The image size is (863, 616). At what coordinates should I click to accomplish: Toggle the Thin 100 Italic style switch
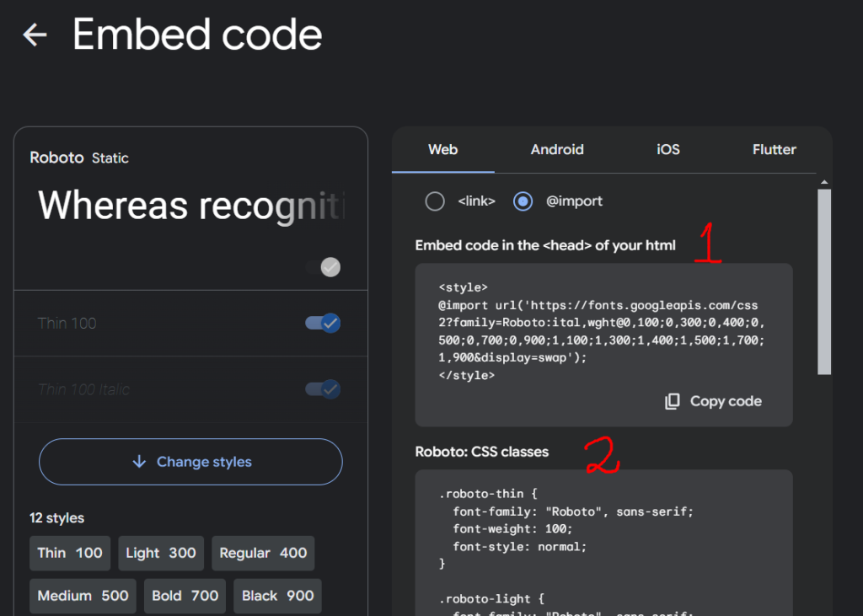323,389
